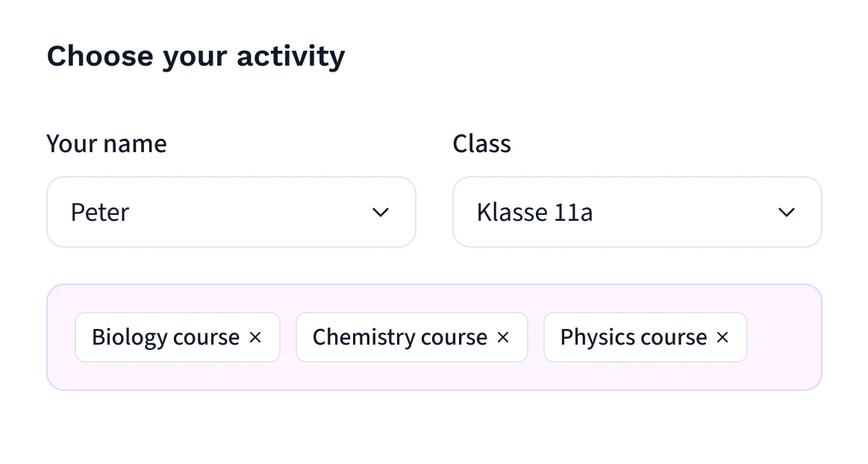Click the "Chemistry course" text label

399,338
